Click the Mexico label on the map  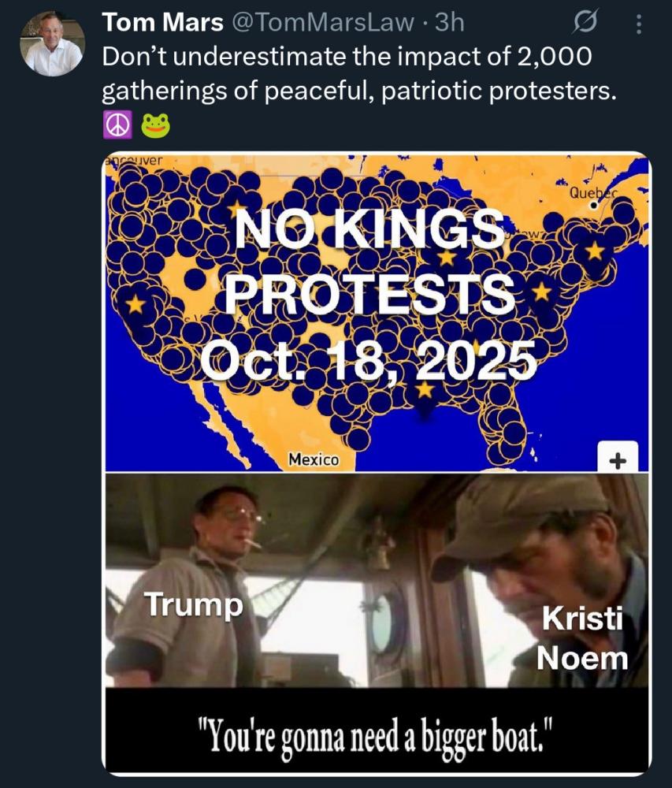314,459
